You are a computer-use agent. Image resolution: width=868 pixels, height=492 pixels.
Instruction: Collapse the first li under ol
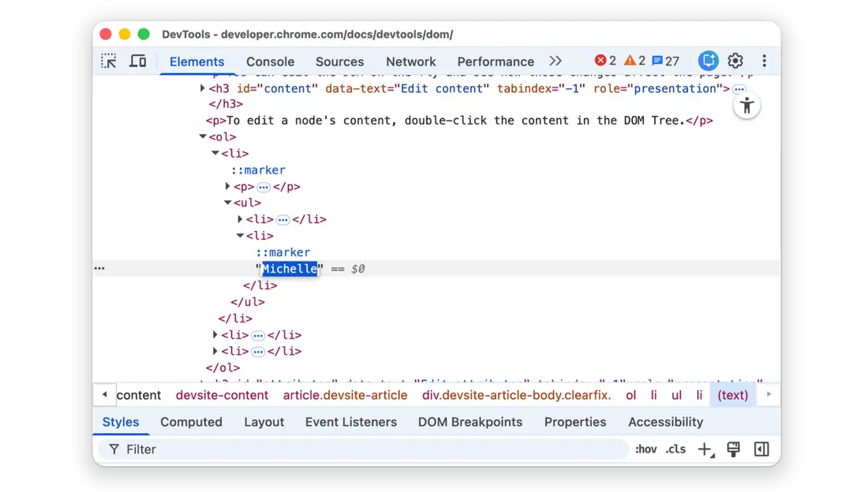tap(215, 153)
